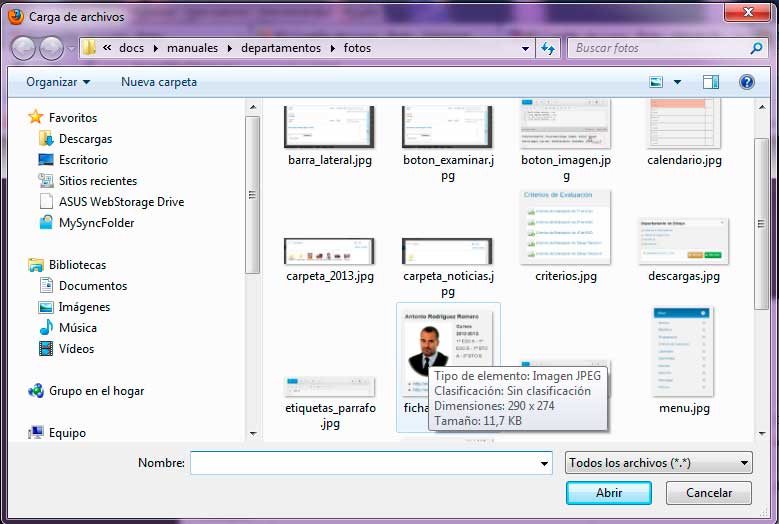Open Descargas folder in Favoritos
This screenshot has width=779, height=524.
pos(85,139)
